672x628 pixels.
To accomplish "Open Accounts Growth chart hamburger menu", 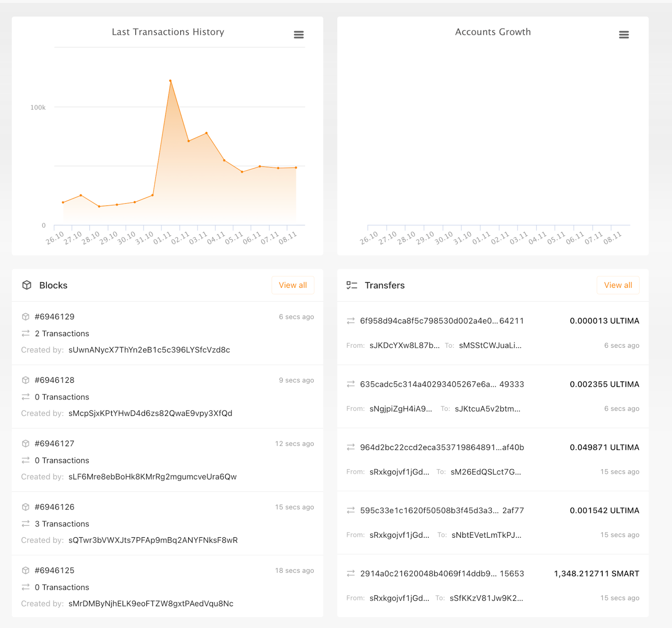I will 624,34.
